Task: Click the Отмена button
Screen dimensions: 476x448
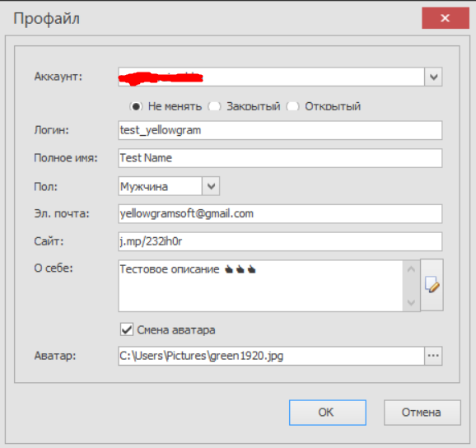Action: (422, 413)
